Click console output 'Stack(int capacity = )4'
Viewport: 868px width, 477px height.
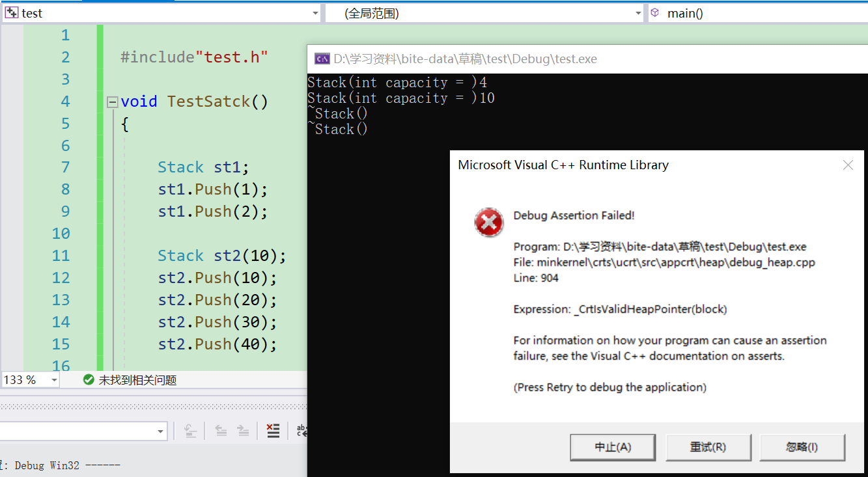coord(397,83)
